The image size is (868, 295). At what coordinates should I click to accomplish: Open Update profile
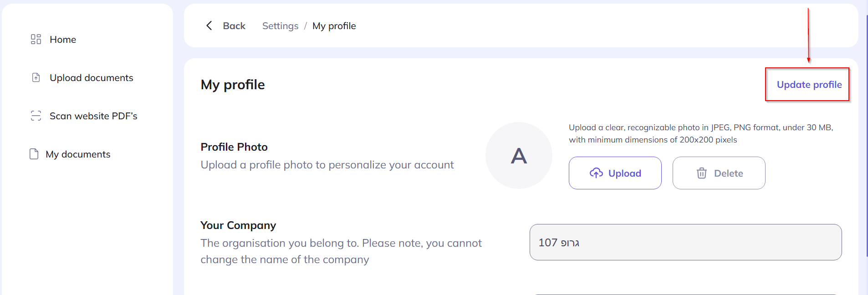point(809,85)
